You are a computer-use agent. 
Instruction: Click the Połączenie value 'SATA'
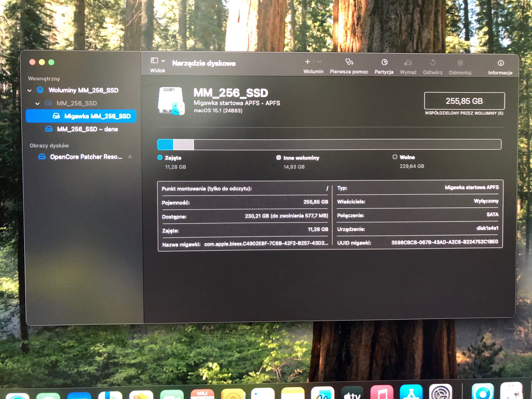(x=492, y=214)
